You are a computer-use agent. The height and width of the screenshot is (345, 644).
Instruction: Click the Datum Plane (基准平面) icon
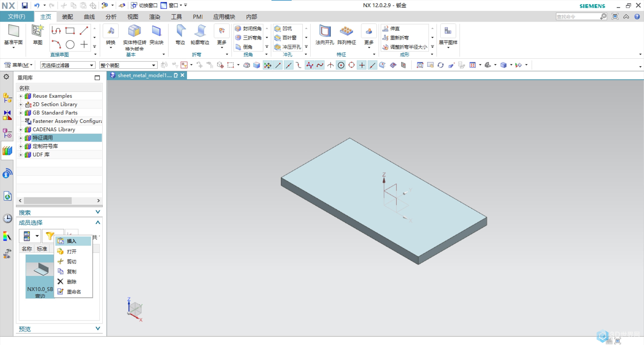pos(13,31)
